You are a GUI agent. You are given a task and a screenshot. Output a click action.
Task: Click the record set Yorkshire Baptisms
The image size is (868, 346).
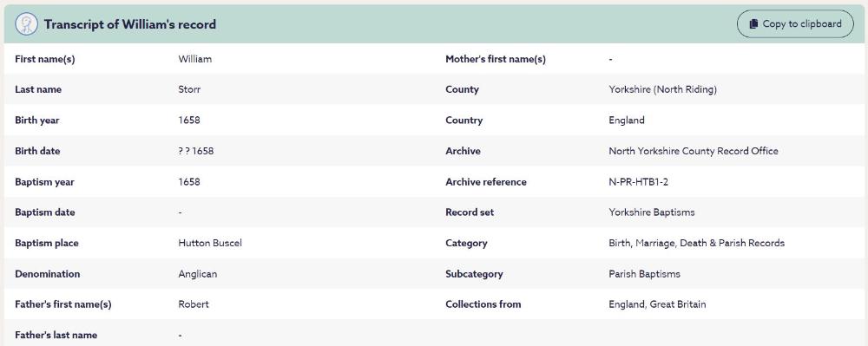tap(652, 212)
